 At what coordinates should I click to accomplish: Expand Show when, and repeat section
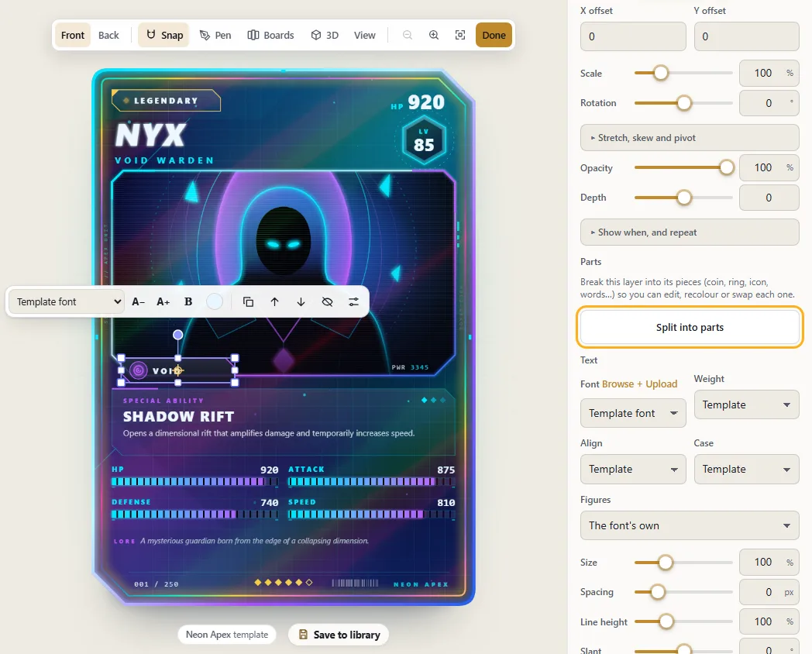click(x=690, y=232)
